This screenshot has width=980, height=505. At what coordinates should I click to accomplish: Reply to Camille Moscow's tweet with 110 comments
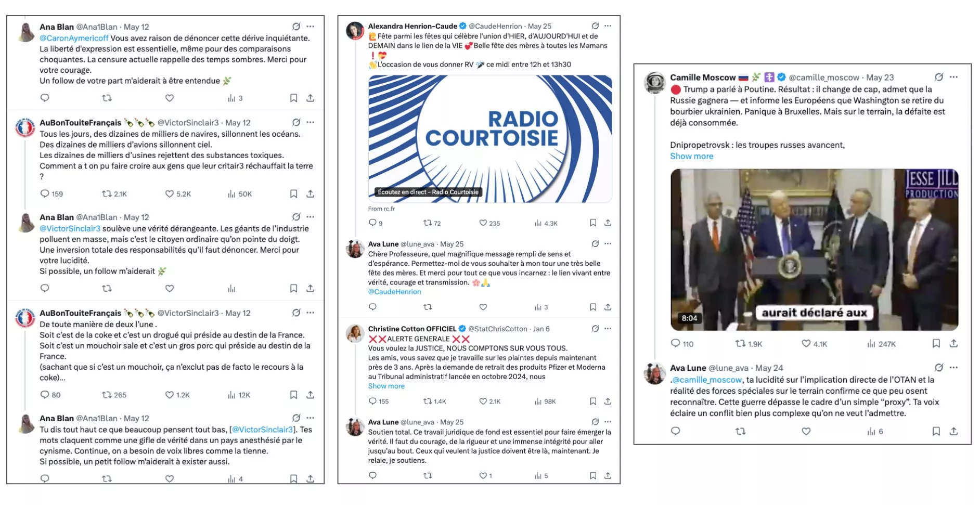pyautogui.click(x=682, y=343)
